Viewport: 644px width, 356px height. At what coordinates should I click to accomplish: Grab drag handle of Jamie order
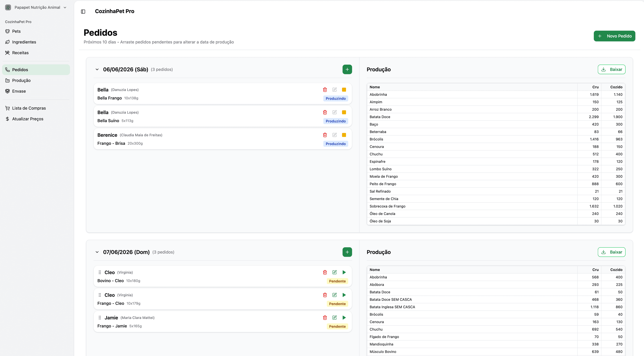[100, 318]
